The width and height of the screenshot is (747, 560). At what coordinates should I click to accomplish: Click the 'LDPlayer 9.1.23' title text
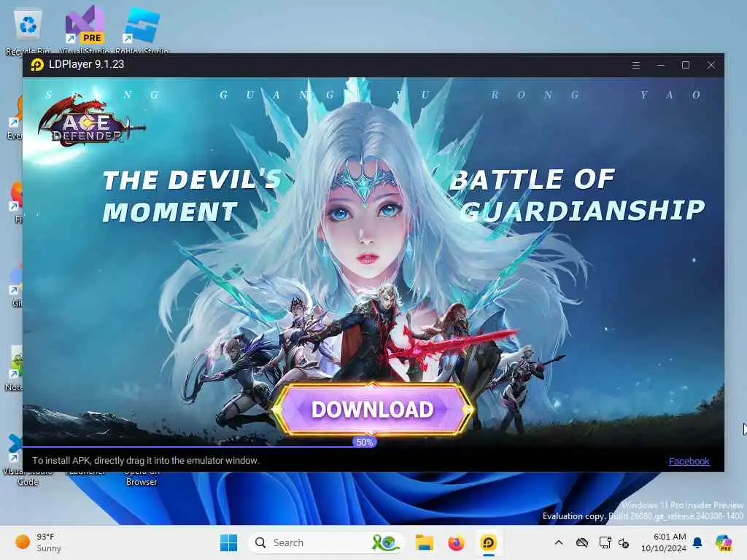87,64
